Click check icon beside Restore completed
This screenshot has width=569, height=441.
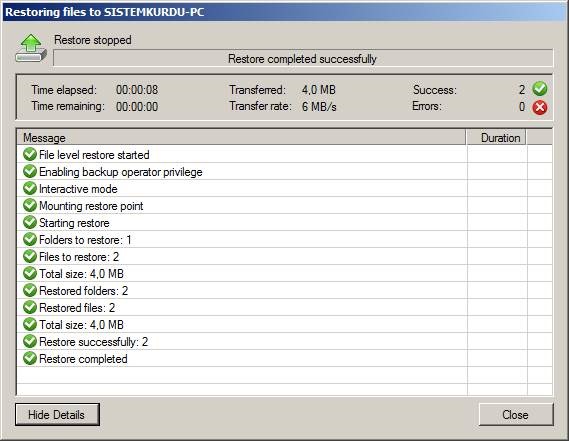click(x=30, y=359)
